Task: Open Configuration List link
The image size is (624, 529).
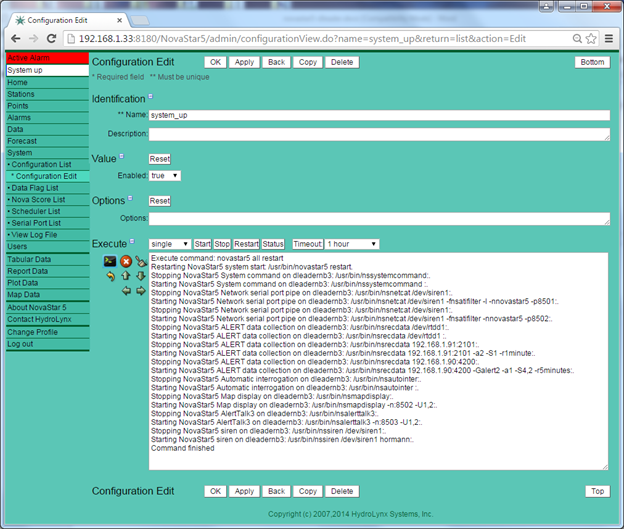Action: tap(47, 164)
